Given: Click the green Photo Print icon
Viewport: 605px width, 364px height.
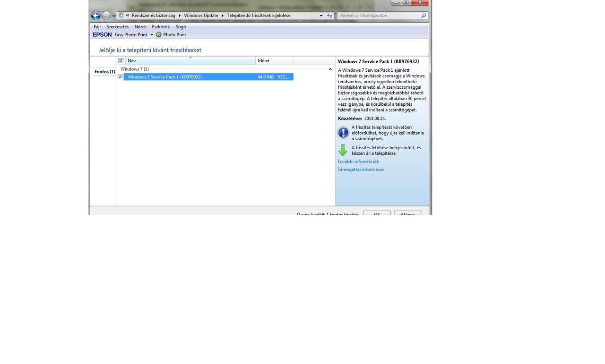Looking at the screenshot, I should [x=158, y=34].
